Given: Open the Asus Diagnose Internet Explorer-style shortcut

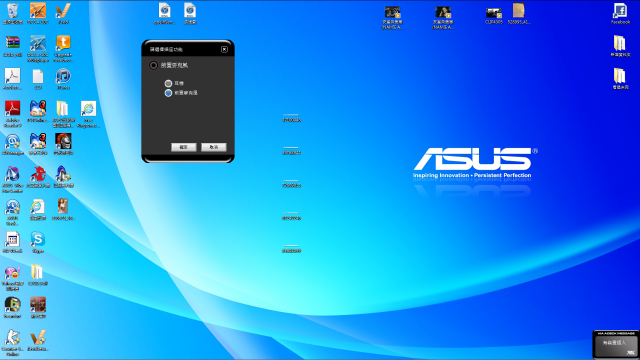Looking at the screenshot, I should pos(88,109).
